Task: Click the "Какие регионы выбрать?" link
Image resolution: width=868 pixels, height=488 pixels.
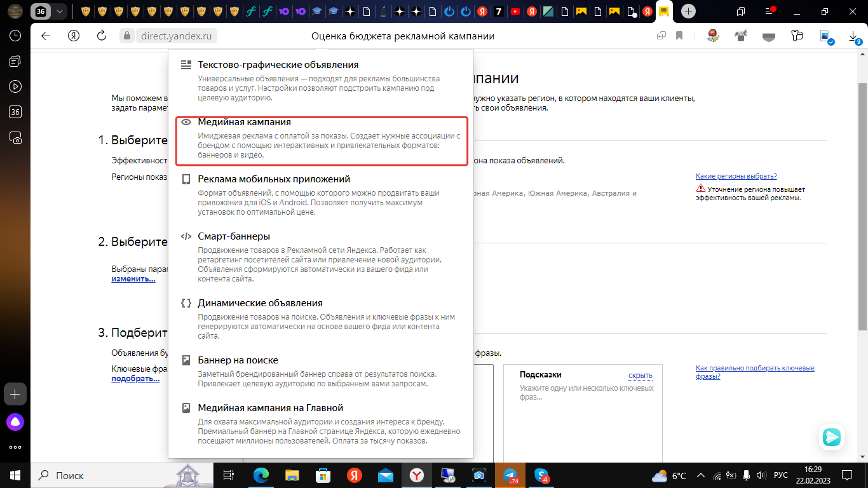Action: tap(736, 176)
